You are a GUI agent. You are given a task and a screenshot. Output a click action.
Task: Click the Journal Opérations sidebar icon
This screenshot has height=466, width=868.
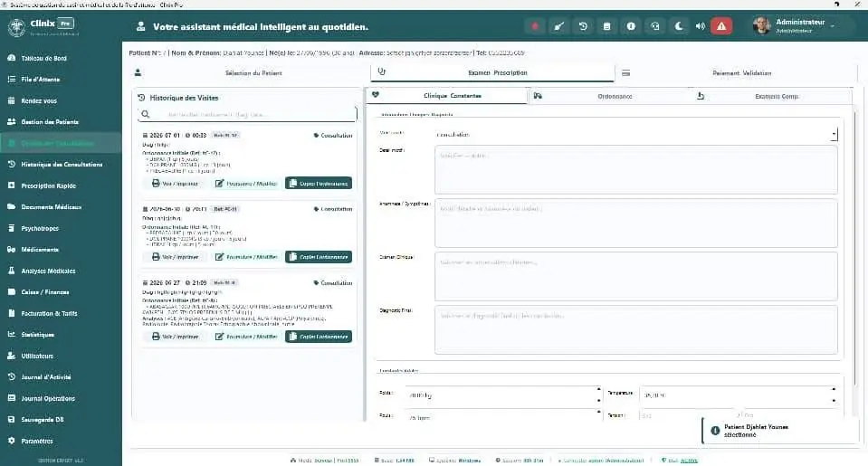(11, 398)
